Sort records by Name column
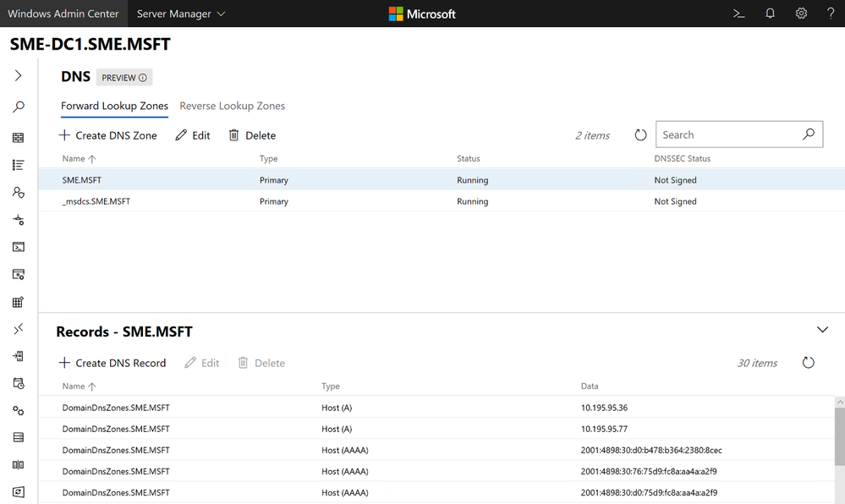Viewport: 845px width, 504px height. click(x=79, y=386)
